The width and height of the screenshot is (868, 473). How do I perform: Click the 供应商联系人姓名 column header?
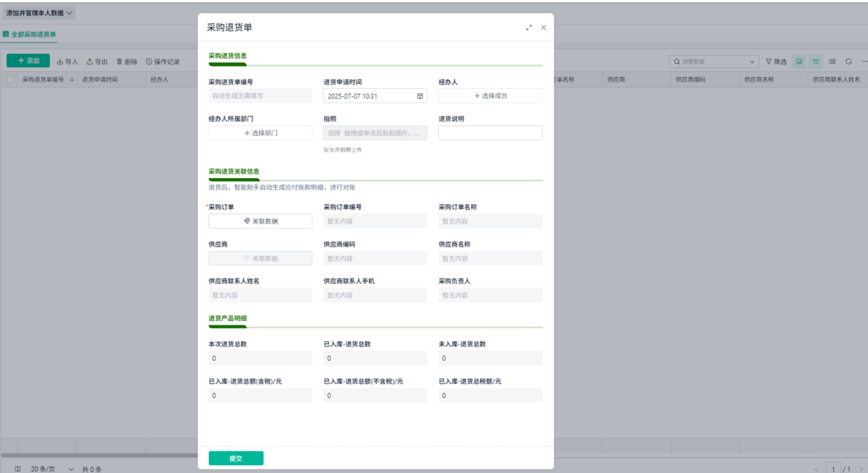coord(836,80)
